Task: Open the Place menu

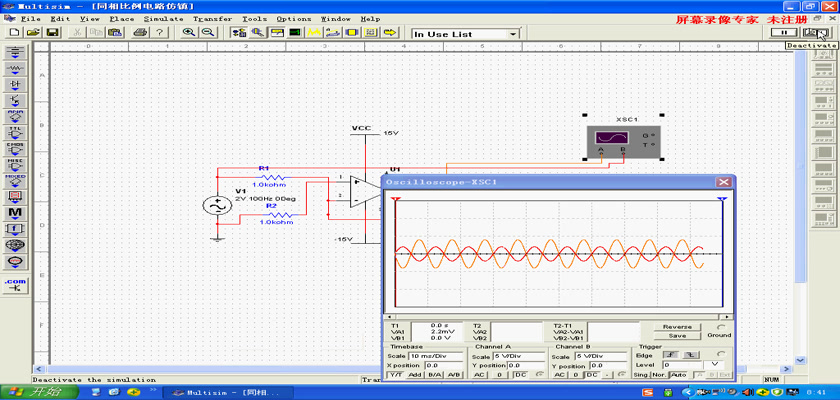Action: [x=122, y=19]
